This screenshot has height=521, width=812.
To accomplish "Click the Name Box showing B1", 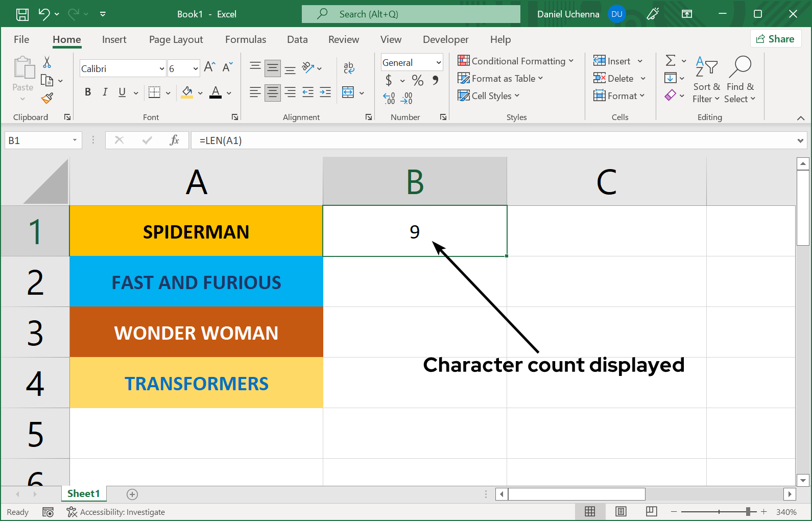I will coord(43,140).
